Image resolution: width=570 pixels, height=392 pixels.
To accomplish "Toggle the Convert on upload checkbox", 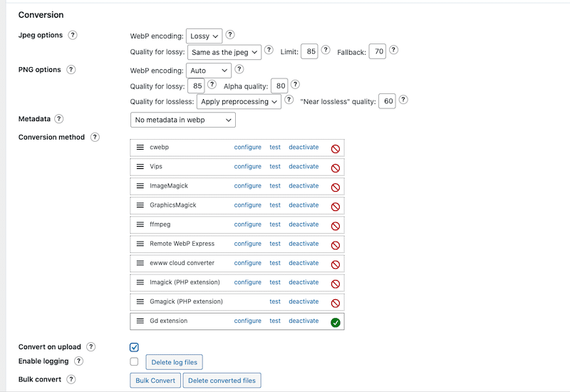I will click(x=134, y=347).
